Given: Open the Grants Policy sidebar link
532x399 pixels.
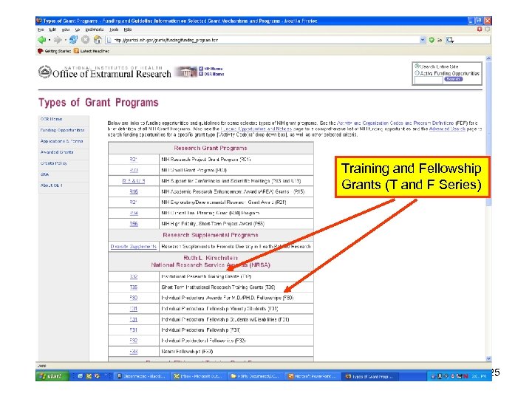Looking at the screenshot, I should pos(54,163).
